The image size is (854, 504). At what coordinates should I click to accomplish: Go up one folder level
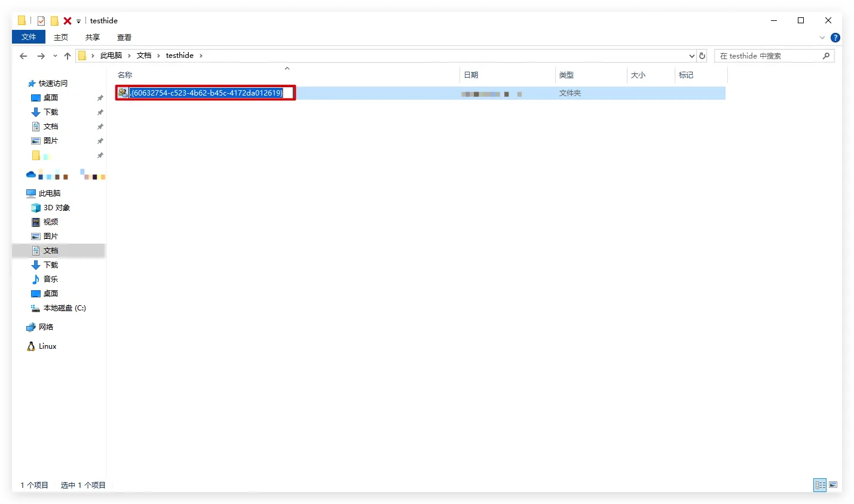coord(68,56)
